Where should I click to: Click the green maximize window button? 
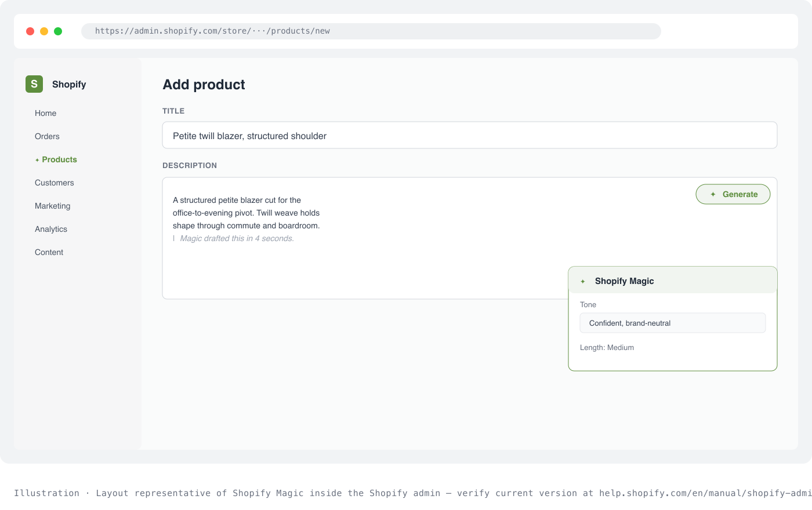(58, 31)
